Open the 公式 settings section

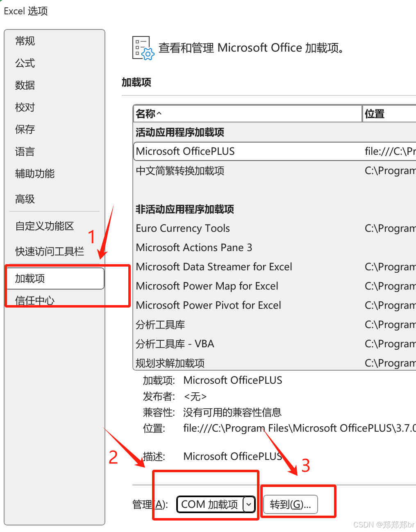tap(24, 63)
